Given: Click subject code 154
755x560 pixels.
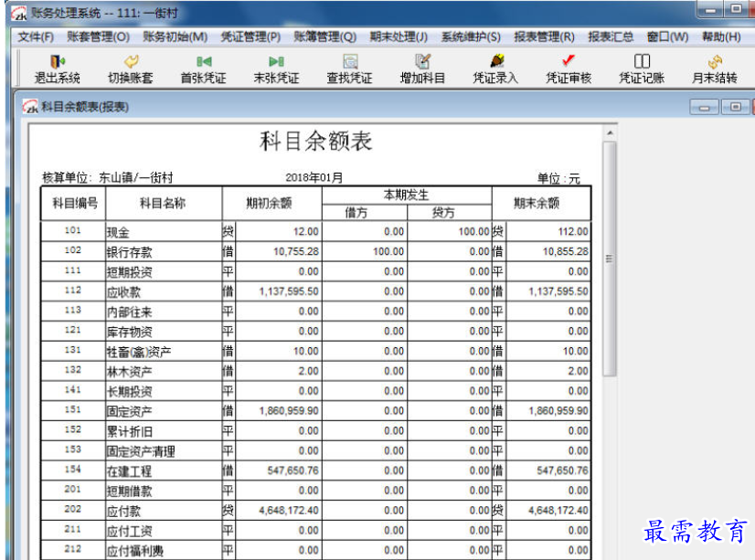Looking at the screenshot, I should point(73,469).
